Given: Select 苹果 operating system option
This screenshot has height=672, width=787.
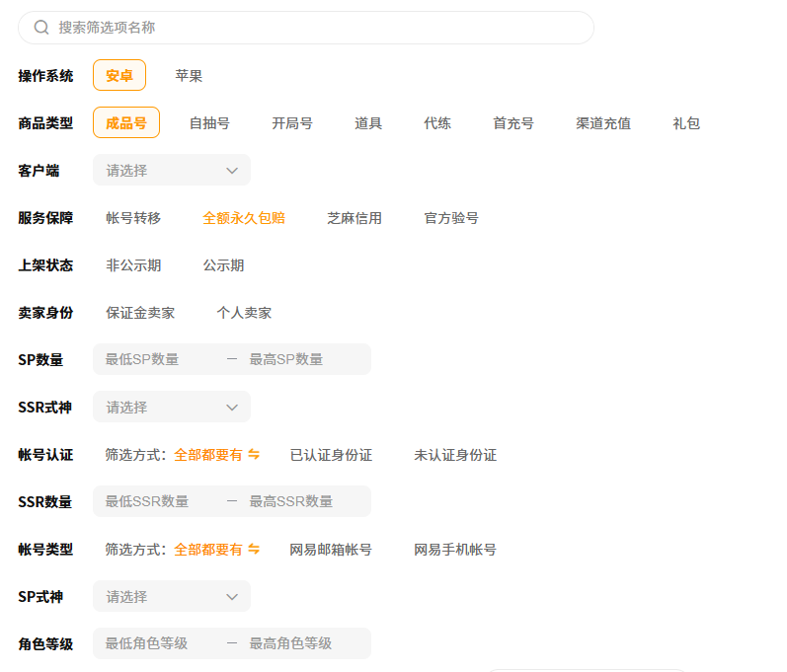Looking at the screenshot, I should pyautogui.click(x=189, y=76).
